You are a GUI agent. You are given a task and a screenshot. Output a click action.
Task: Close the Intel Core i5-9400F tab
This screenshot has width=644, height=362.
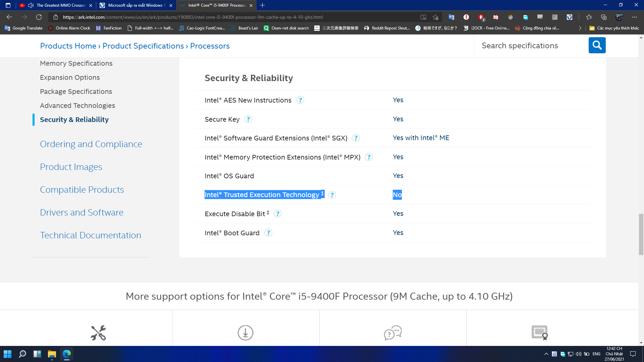pyautogui.click(x=251, y=5)
